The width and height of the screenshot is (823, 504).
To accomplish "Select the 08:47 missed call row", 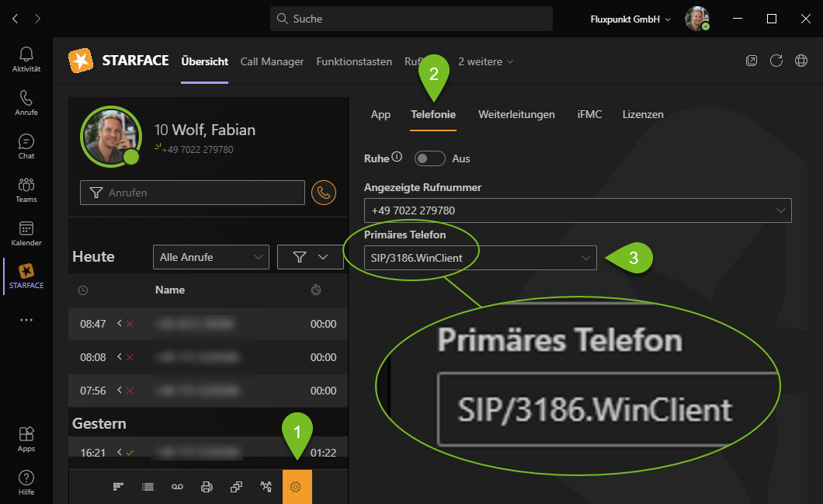I will coord(208,324).
